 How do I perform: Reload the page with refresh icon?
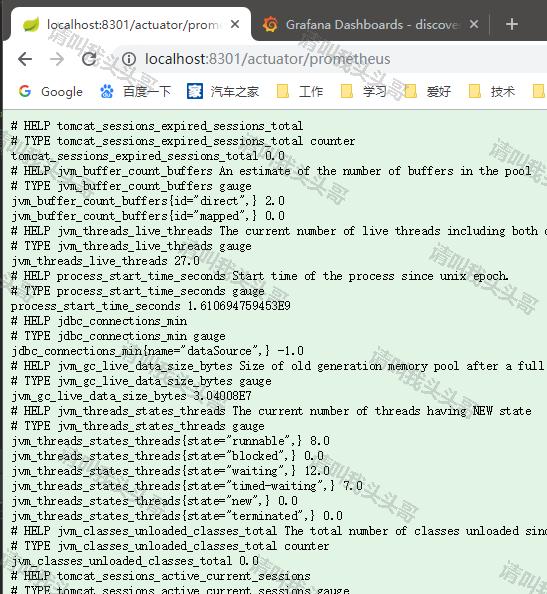tap(89, 59)
